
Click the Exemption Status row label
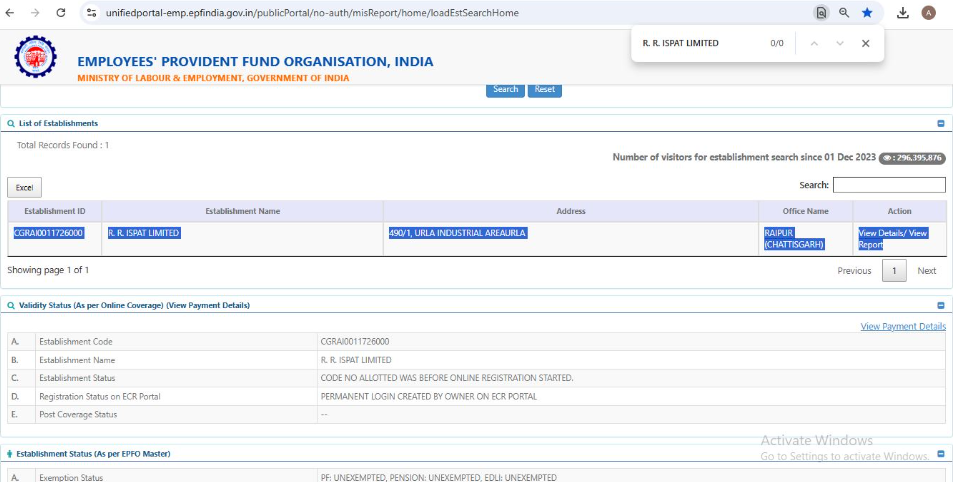(x=71, y=478)
